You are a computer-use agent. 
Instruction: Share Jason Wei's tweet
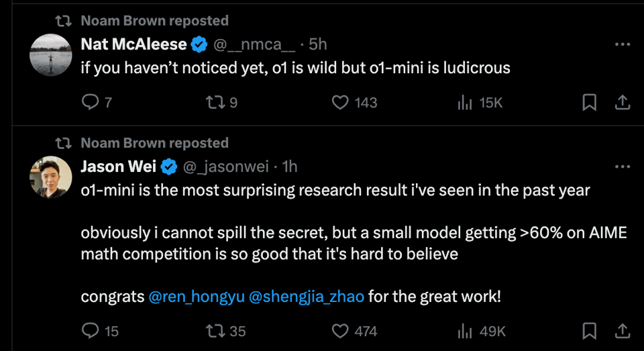point(622,331)
